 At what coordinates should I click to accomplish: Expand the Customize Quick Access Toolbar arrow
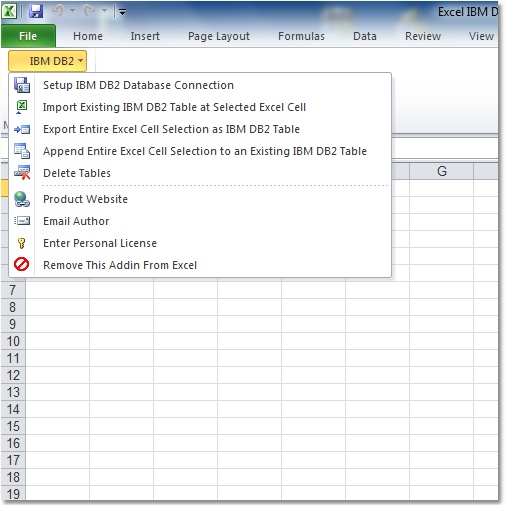pos(122,12)
